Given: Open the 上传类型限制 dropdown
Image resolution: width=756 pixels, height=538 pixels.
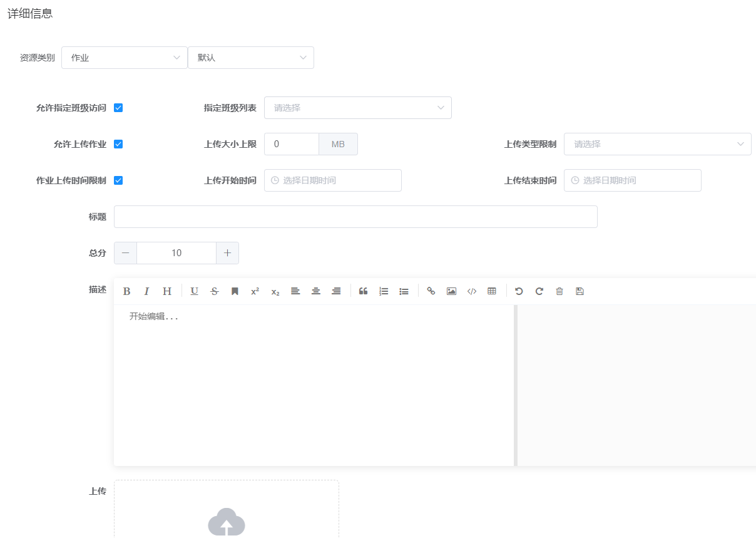Looking at the screenshot, I should click(x=657, y=144).
